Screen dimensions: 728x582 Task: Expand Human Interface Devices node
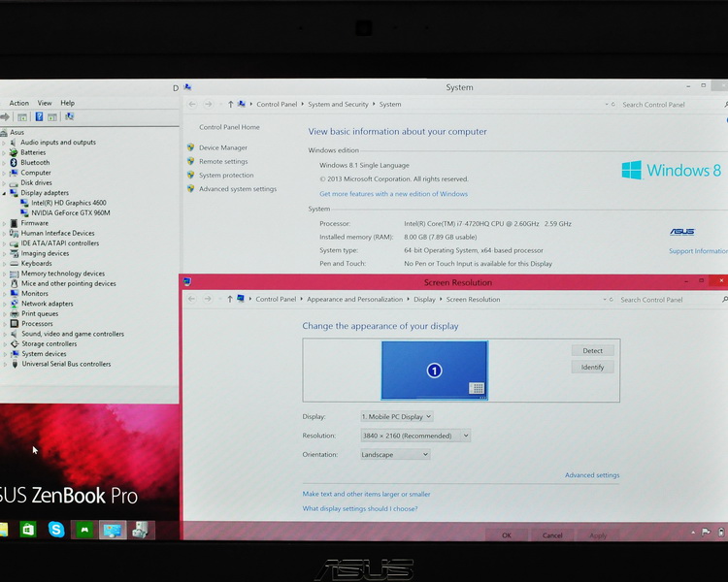4,234
